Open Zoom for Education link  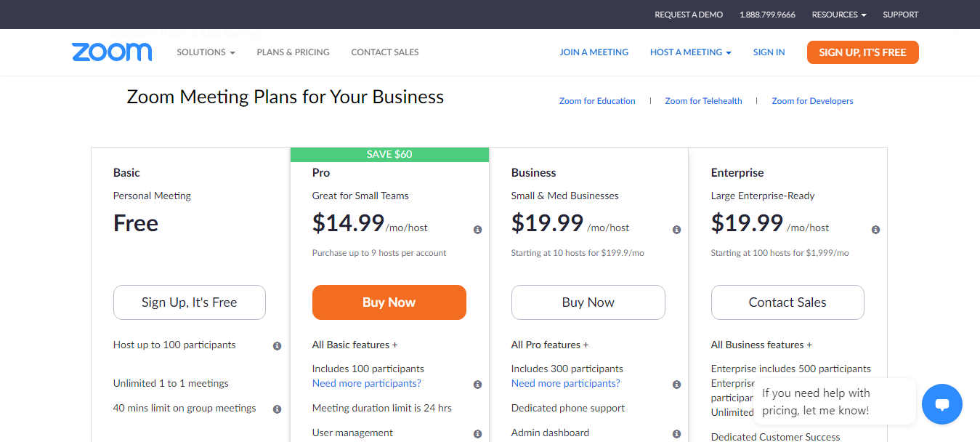(x=597, y=101)
